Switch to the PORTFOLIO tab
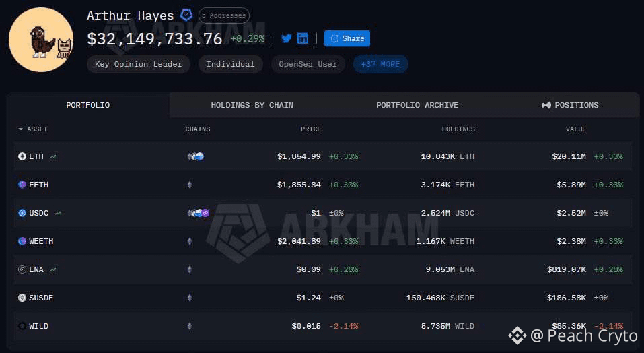Image resolution: width=644 pixels, height=353 pixels. click(88, 105)
